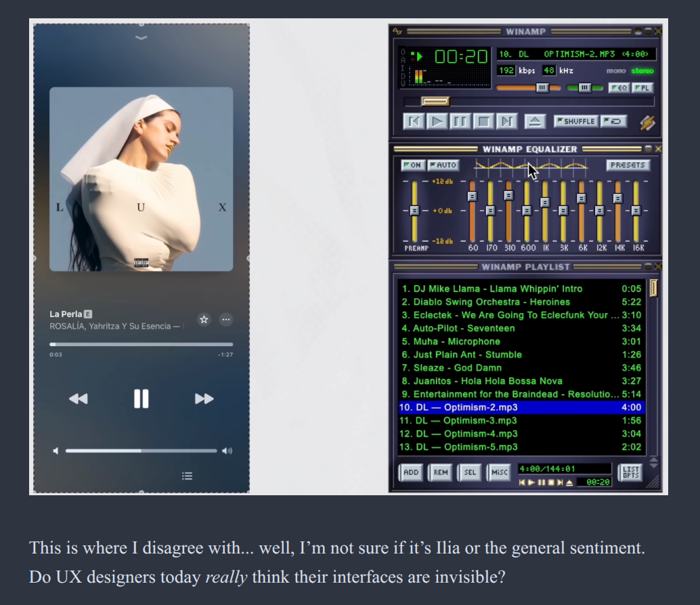Screen dimensions: 700x605
Task: Skip to the next track in Winamp
Action: 506,121
